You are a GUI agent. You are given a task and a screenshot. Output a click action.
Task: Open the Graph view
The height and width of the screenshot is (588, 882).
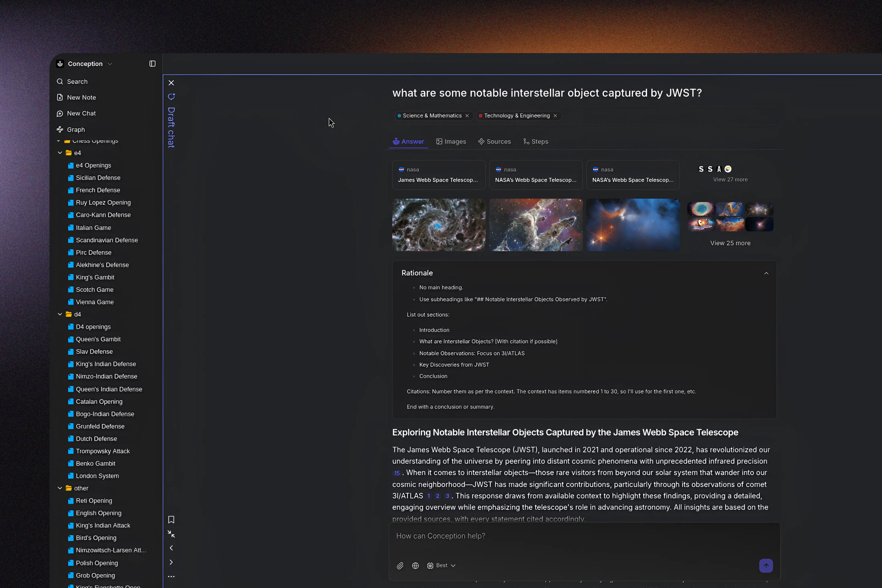click(75, 129)
